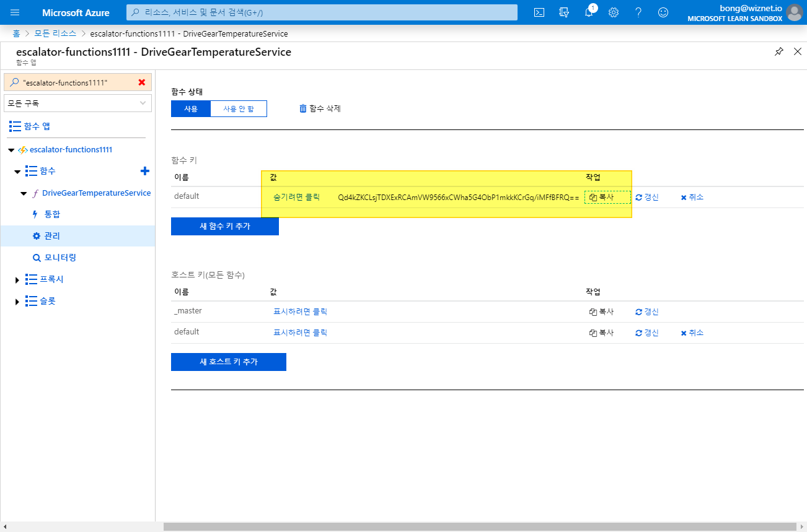Viewport: 807px width, 532px height.
Task: Open portal settings gear
Action: pos(614,12)
